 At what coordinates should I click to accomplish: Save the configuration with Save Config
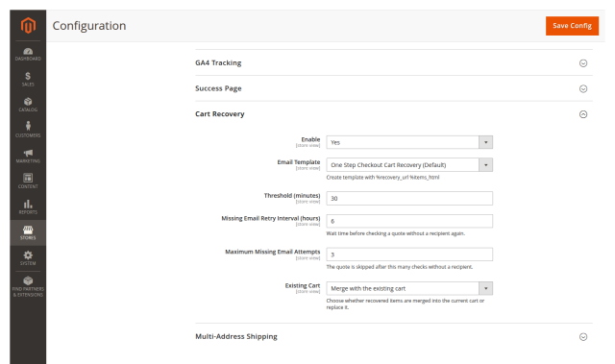click(x=572, y=26)
